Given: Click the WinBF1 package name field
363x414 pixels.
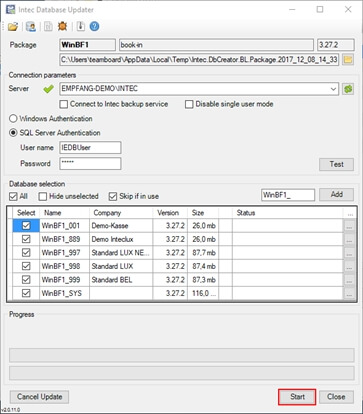Looking at the screenshot, I should coord(88,45).
